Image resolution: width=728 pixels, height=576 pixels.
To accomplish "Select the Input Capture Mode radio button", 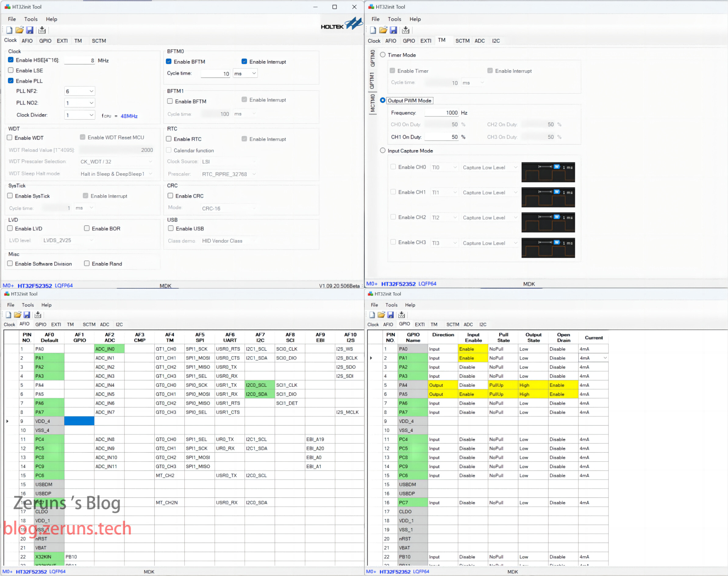I will pyautogui.click(x=383, y=150).
